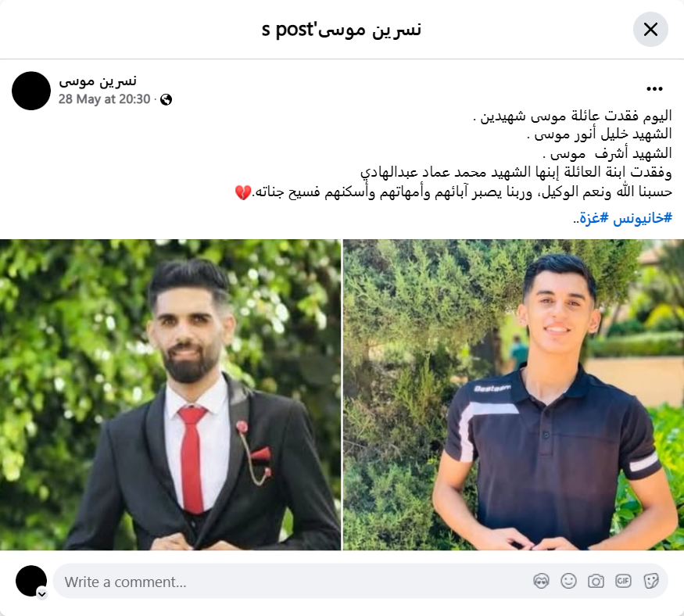
Task: Open the photo of the man in the polo shirt
Action: [514, 394]
